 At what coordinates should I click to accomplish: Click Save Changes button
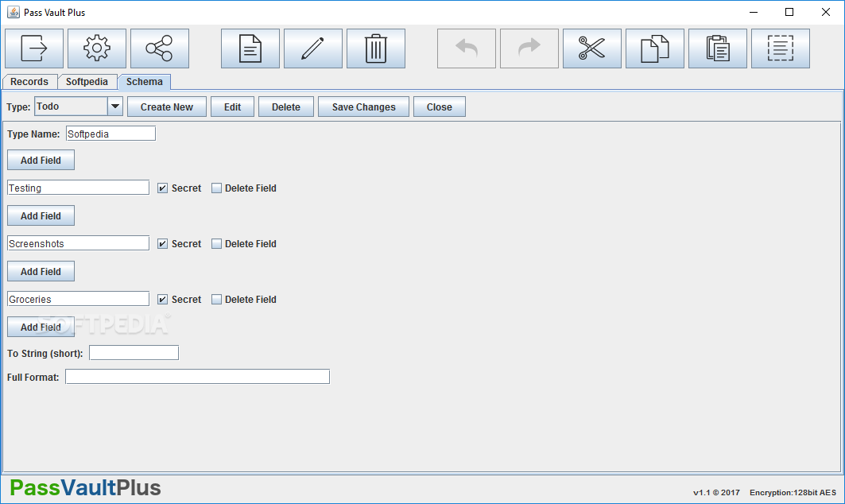(x=364, y=107)
